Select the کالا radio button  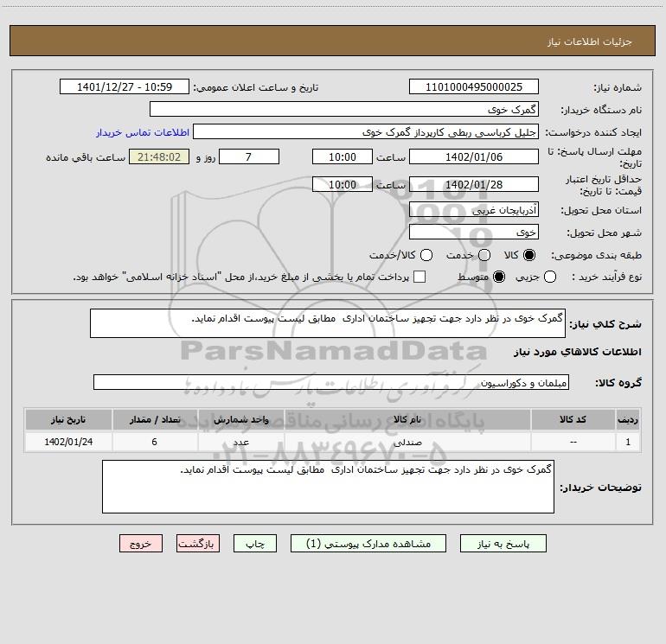pos(529,255)
